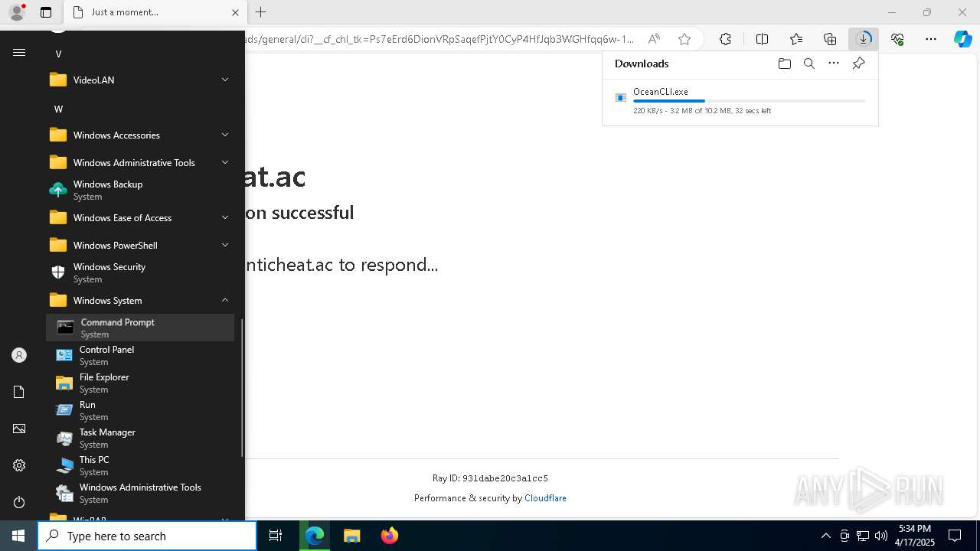Expand Windows Accessories folder
Image resolution: width=980 pixels, height=551 pixels.
[140, 135]
